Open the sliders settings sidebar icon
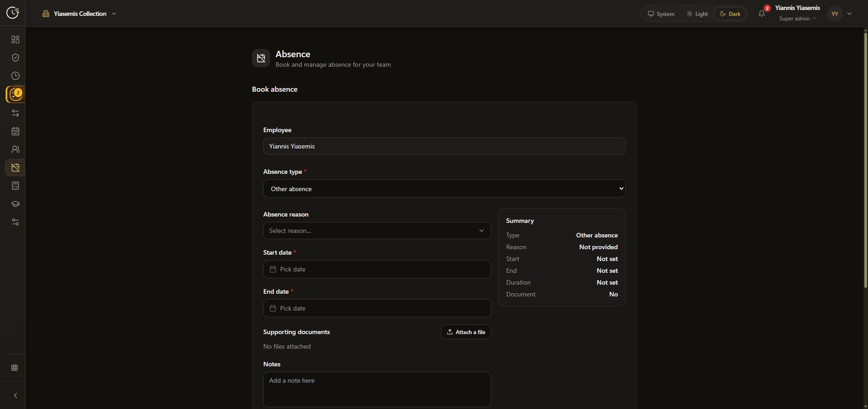The width and height of the screenshot is (868, 409). [15, 222]
